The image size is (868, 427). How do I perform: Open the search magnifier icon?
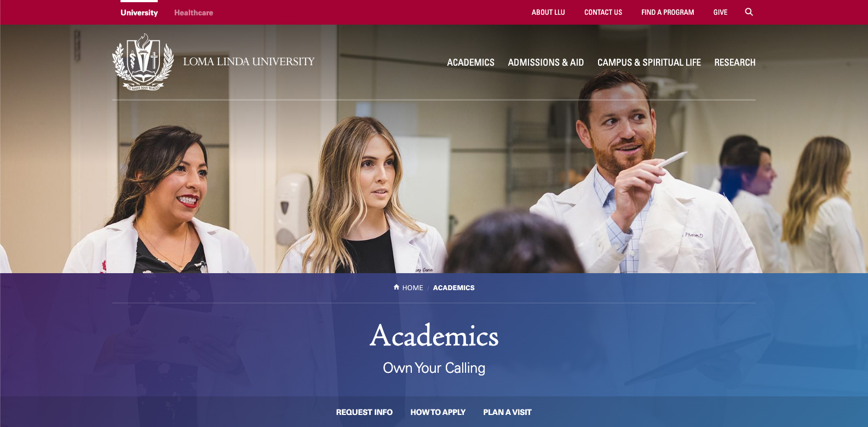point(749,12)
